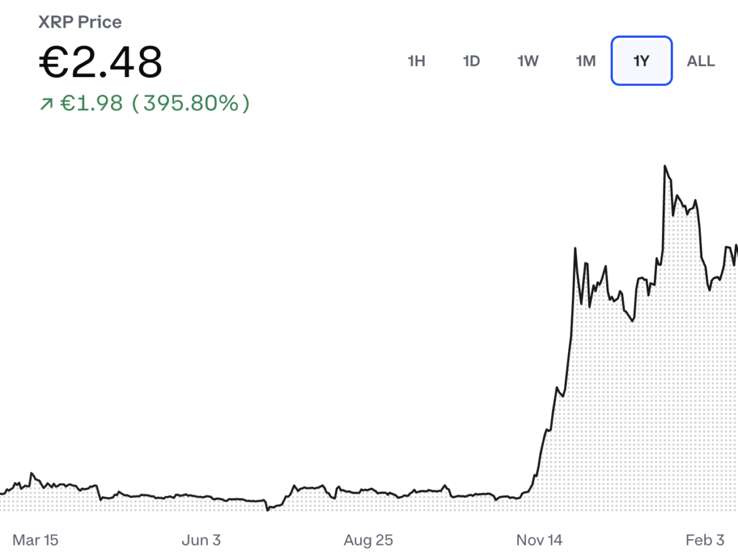Click the €2.48 current price value
Image resolution: width=738 pixels, height=560 pixels.
pyautogui.click(x=100, y=62)
